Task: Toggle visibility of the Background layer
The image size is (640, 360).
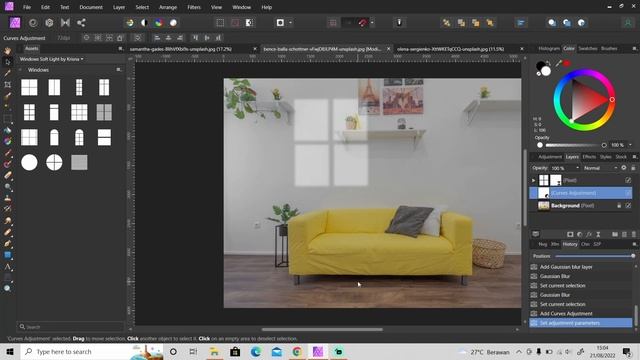Action: pyautogui.click(x=628, y=205)
